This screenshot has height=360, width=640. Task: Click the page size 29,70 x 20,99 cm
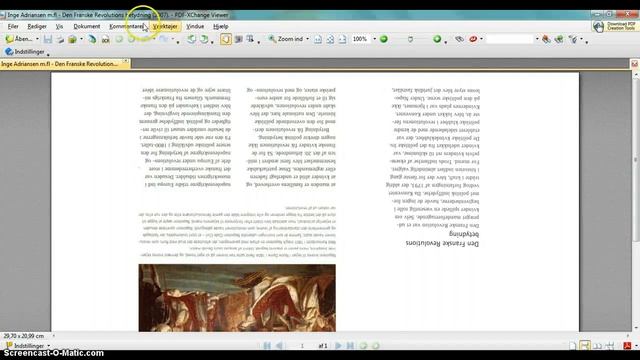pos(24,336)
